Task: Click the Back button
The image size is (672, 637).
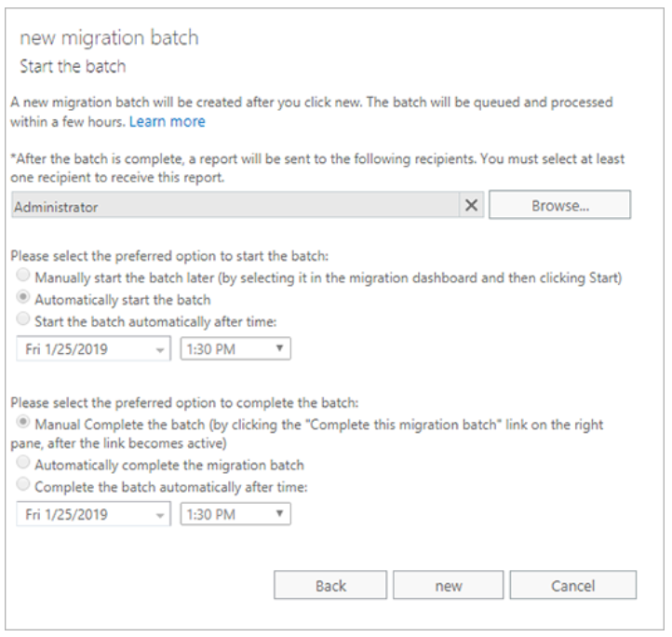Action: [330, 586]
